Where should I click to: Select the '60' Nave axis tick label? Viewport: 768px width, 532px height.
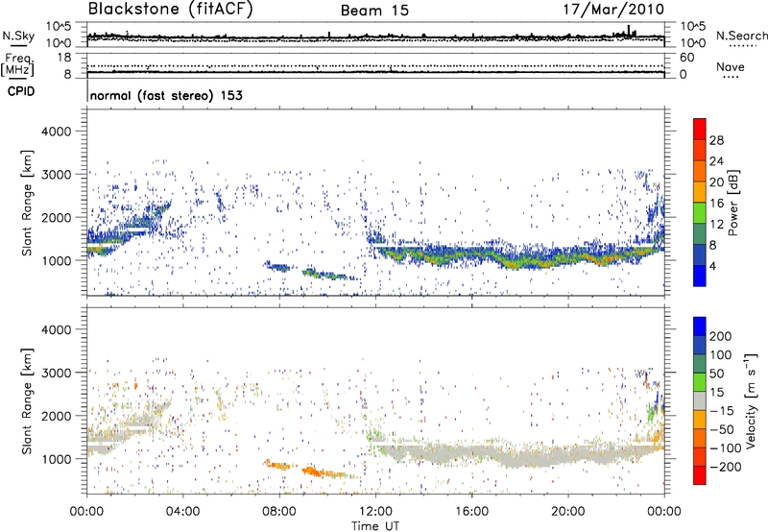[x=686, y=58]
